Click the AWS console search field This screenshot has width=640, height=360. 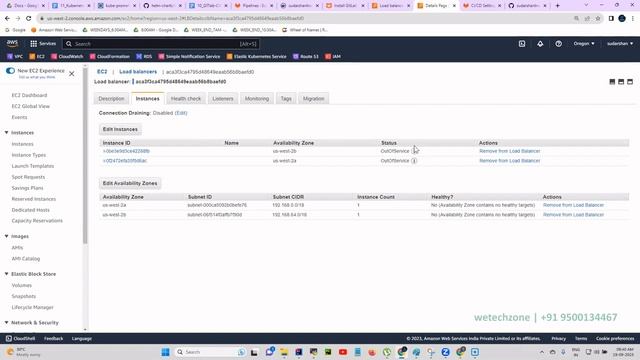pyautogui.click(x=161, y=44)
